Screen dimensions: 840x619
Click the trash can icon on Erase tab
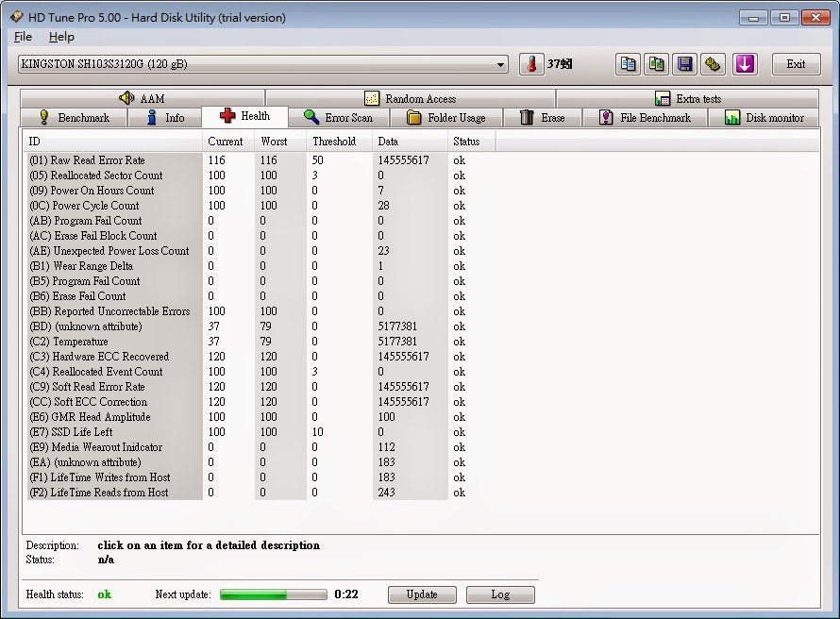tap(528, 117)
